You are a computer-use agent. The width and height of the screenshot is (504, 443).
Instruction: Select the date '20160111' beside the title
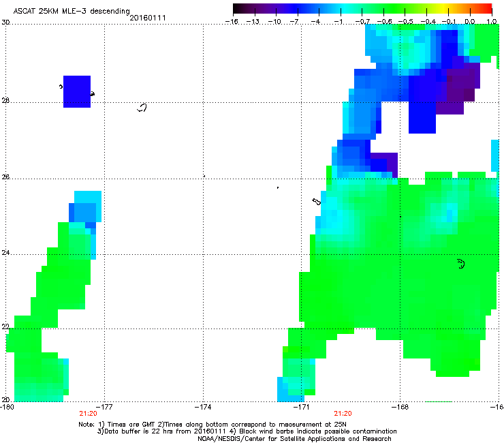tap(148, 18)
